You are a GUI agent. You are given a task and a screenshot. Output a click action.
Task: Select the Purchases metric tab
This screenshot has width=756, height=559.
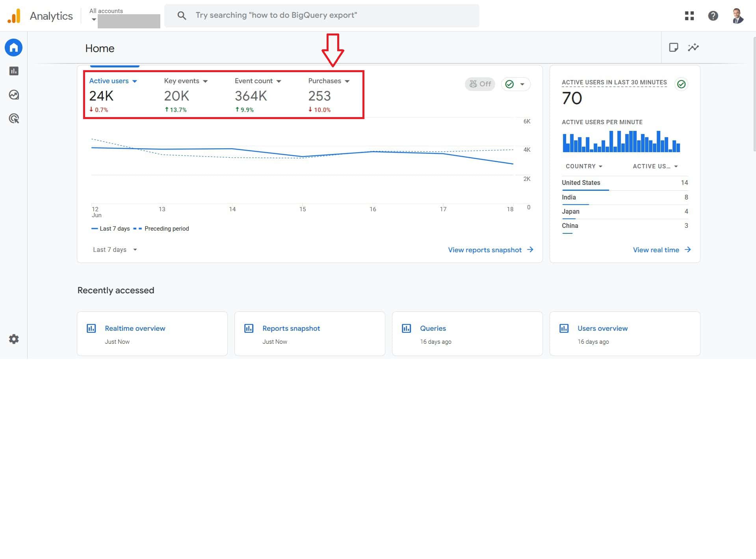pos(329,81)
